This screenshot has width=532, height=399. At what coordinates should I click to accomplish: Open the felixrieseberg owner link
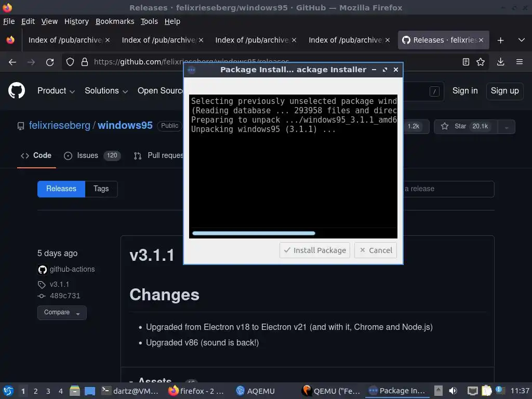(59, 126)
